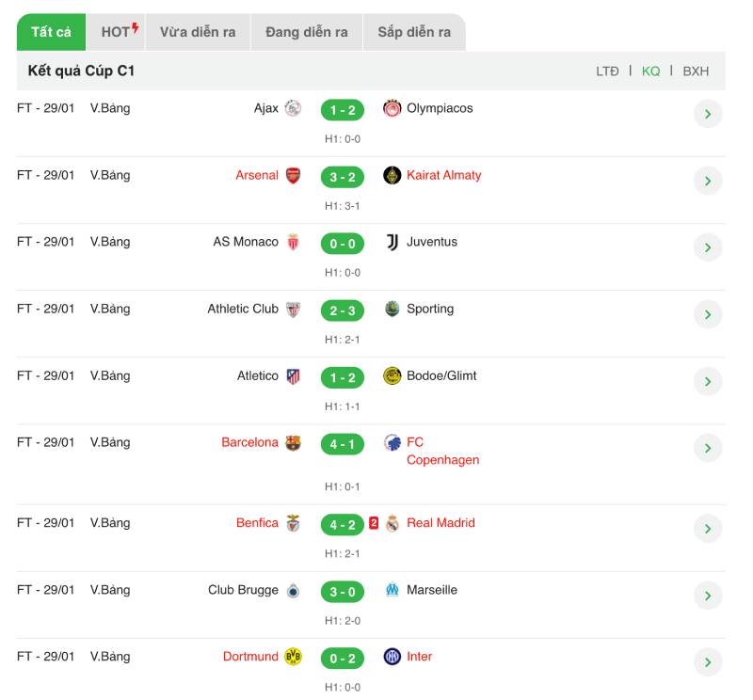The image size is (753, 700).
Task: Click the Benfica club crest
Action: point(293,523)
